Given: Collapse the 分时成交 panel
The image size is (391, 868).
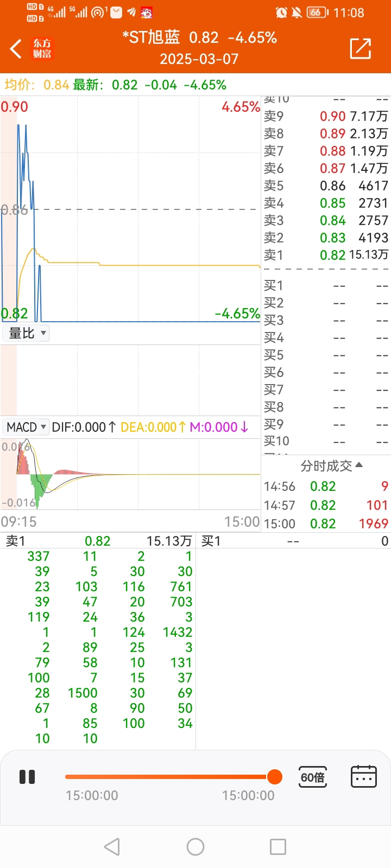Looking at the screenshot, I should [x=331, y=465].
